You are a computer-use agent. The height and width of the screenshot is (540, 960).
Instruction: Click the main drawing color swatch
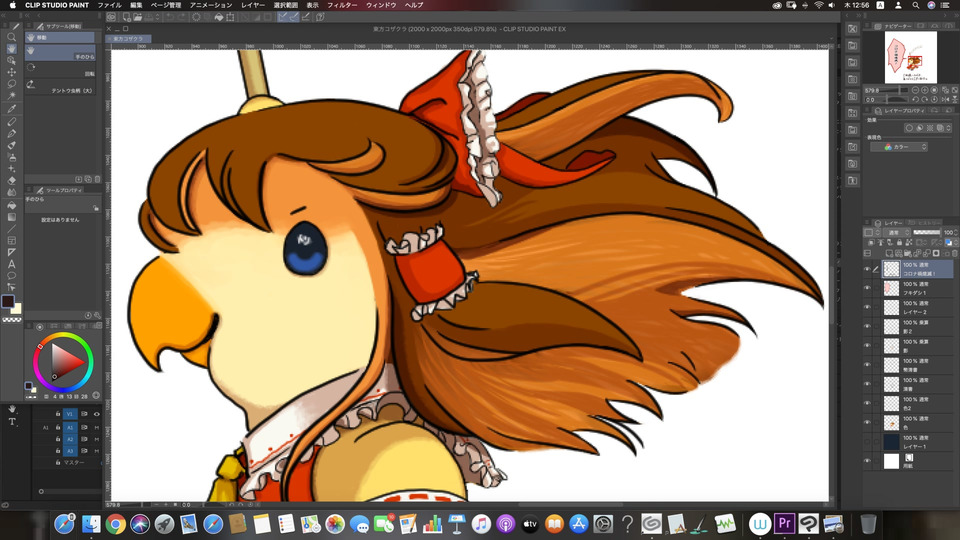click(8, 301)
